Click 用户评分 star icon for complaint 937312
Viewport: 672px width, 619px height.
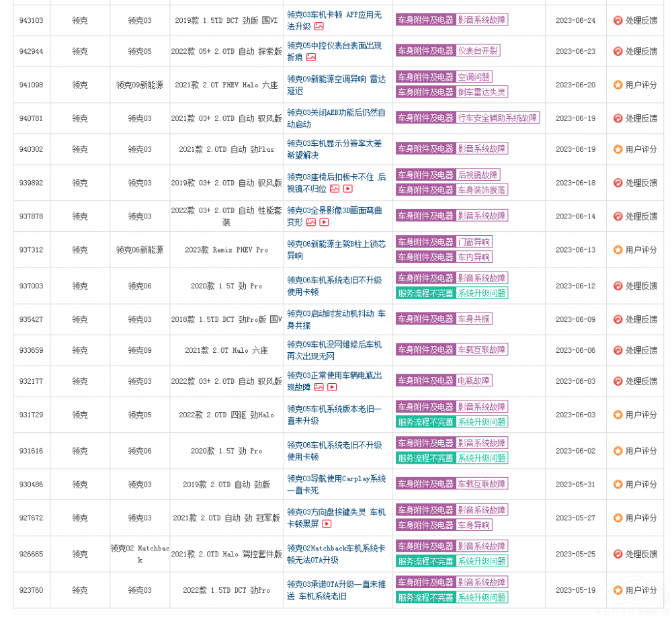(x=618, y=249)
